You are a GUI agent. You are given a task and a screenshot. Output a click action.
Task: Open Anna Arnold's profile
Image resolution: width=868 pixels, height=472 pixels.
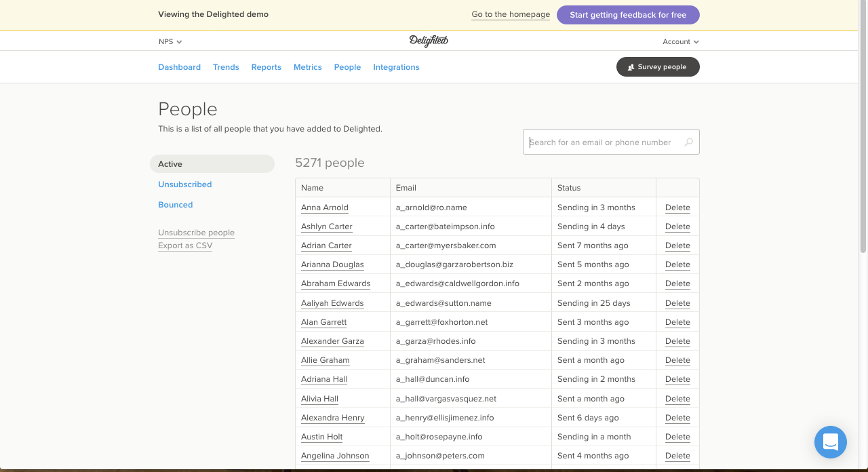325,208
